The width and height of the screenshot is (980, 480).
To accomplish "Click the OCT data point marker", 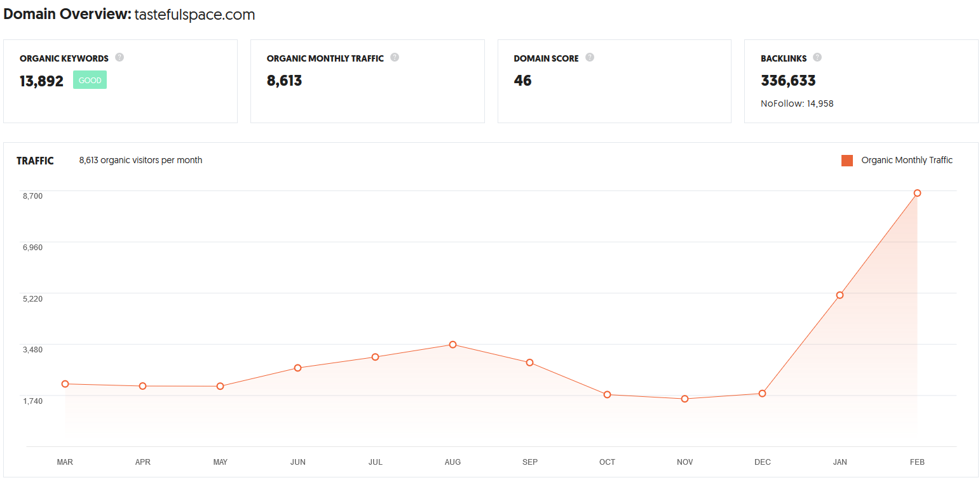I will [x=607, y=395].
